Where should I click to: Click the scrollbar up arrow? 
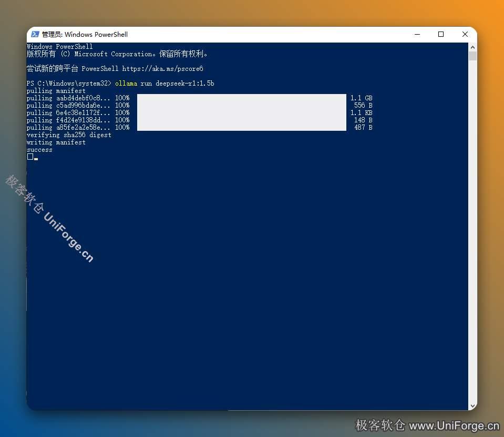point(472,47)
